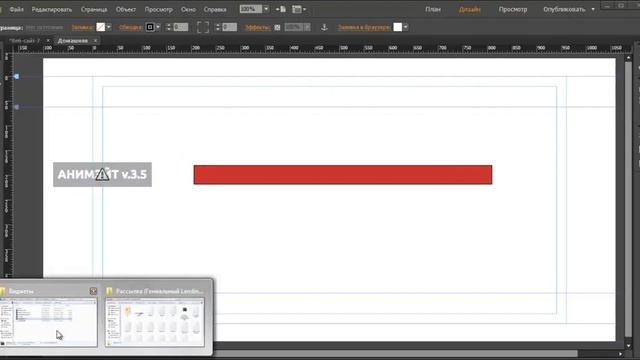Click the vertical scrollbar down arrow
The height and width of the screenshot is (360, 640).
pyautogui.click(x=628, y=346)
